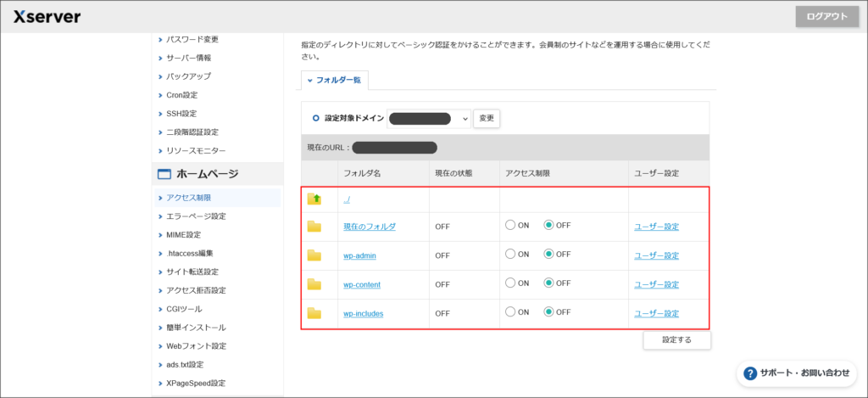Click the 現在のURL label

329,148
